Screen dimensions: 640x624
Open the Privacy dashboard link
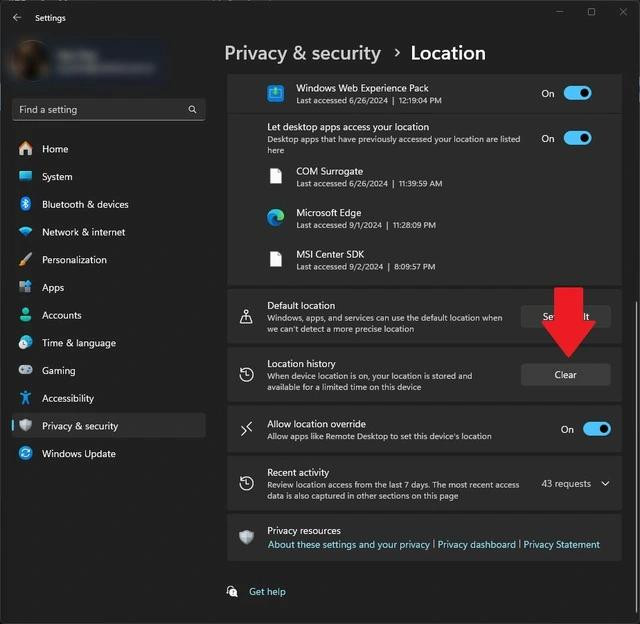(477, 545)
